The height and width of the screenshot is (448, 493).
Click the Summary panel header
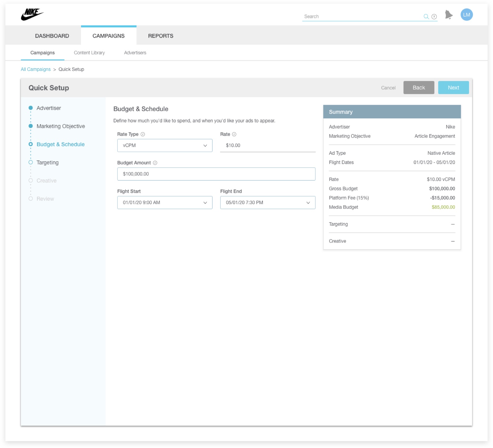pos(392,112)
